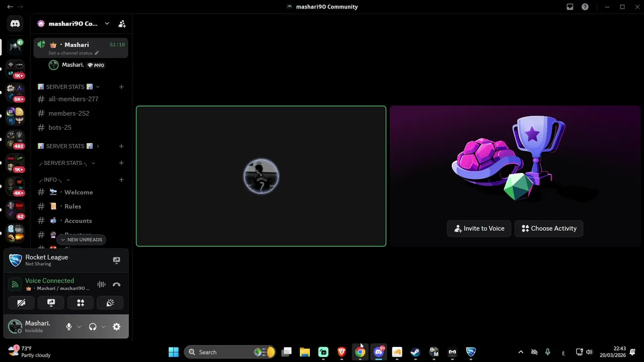Click the Voice Connected status text
The width and height of the screenshot is (644, 362).
pyautogui.click(x=49, y=281)
